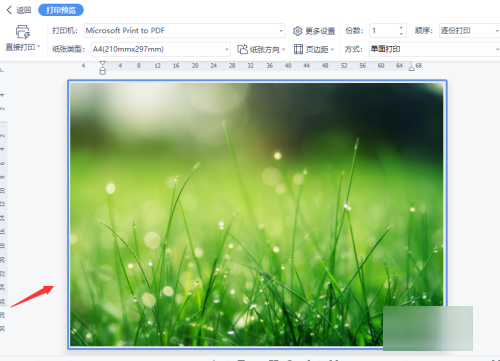Select the print preview tab
The height and width of the screenshot is (361, 500).
point(61,10)
